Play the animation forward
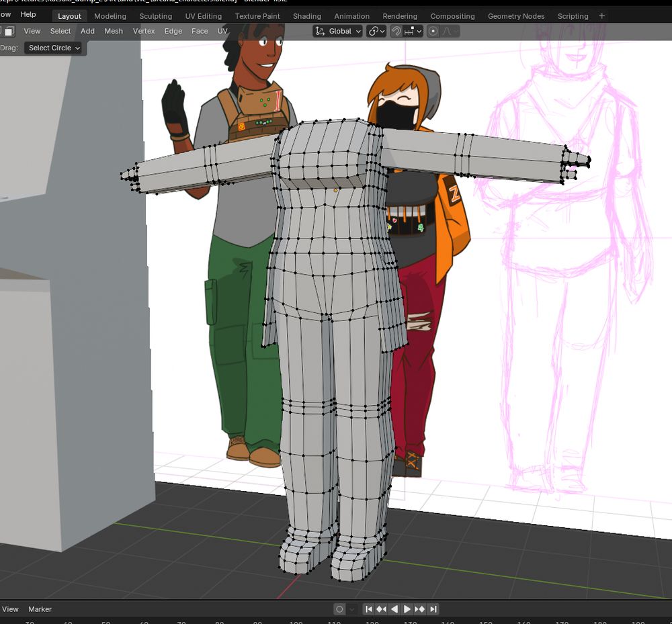The image size is (672, 624). coord(407,609)
